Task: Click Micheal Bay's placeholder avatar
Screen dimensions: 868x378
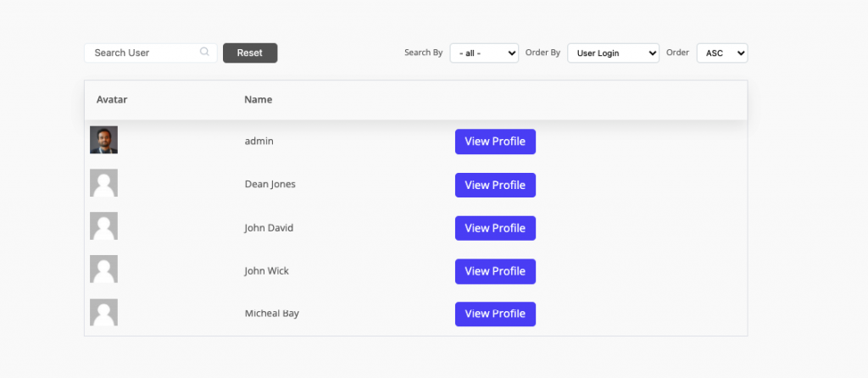Action: (x=103, y=313)
